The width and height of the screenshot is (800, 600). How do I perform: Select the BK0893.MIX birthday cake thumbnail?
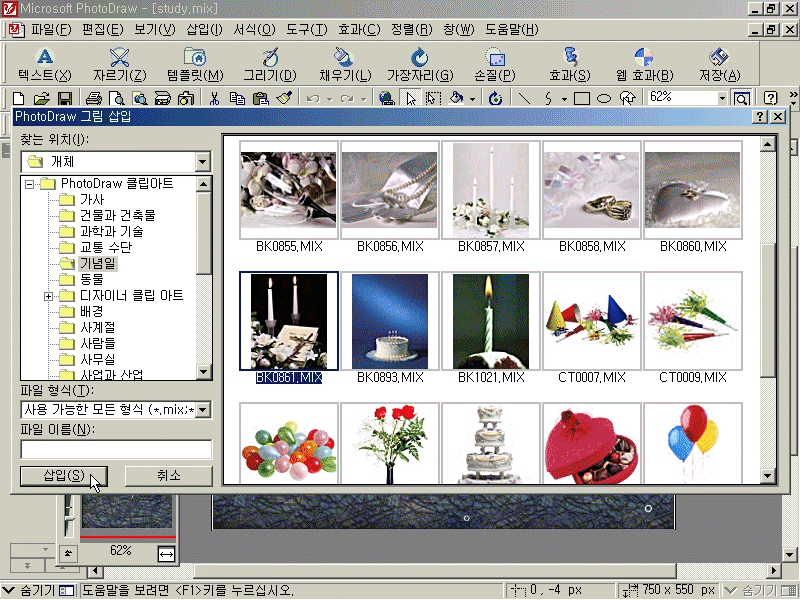click(x=390, y=322)
